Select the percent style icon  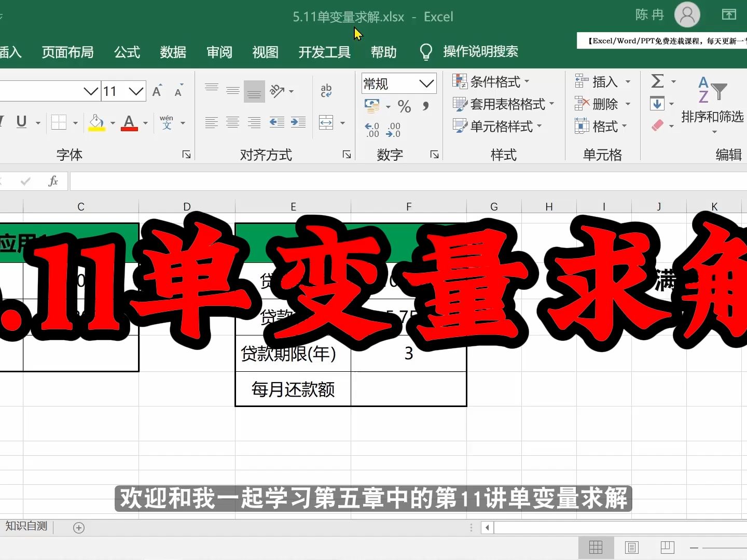tap(405, 107)
